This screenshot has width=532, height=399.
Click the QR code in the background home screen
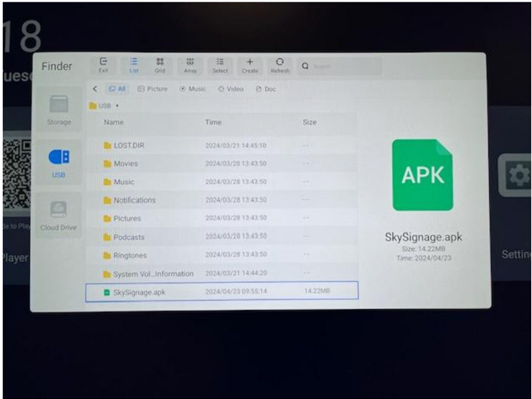[x=17, y=174]
